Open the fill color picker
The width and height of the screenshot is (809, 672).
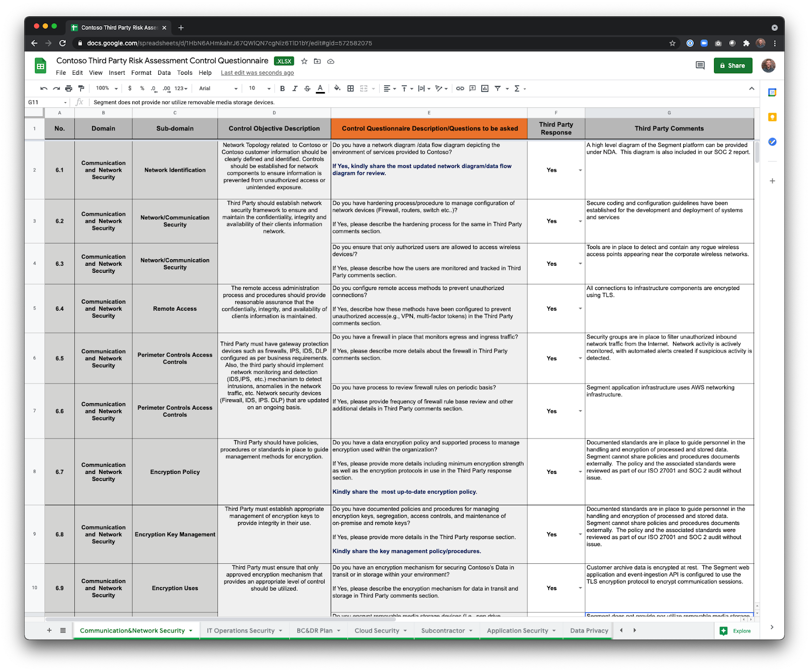(x=337, y=88)
